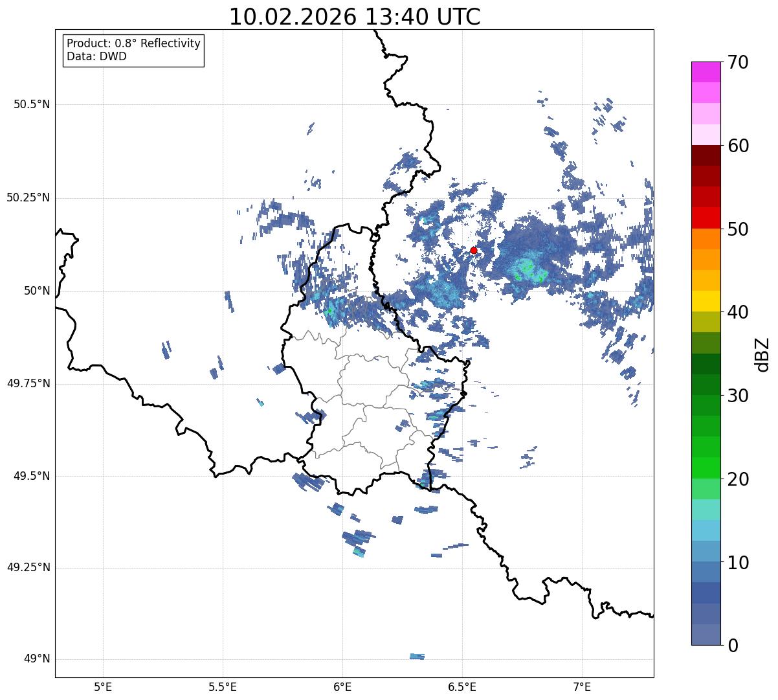Click the "Data: DWD" label
Screen dimensions: 778x700
[x=96, y=56]
